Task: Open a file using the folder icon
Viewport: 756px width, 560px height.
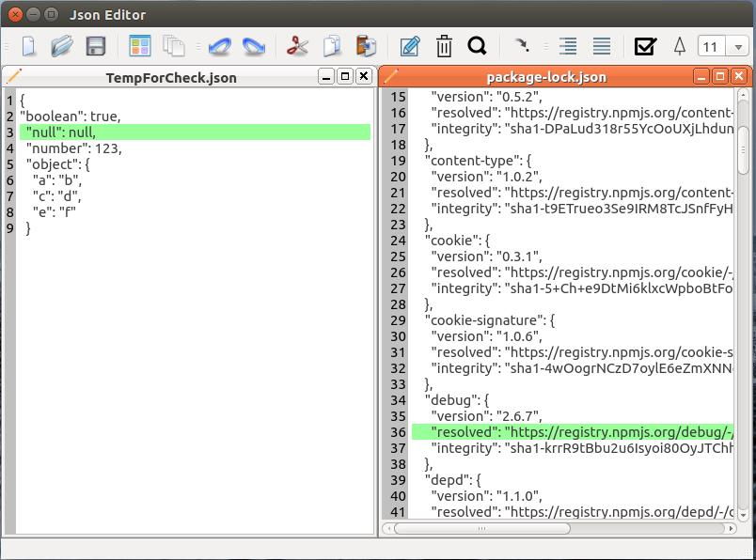Action: coord(62,47)
